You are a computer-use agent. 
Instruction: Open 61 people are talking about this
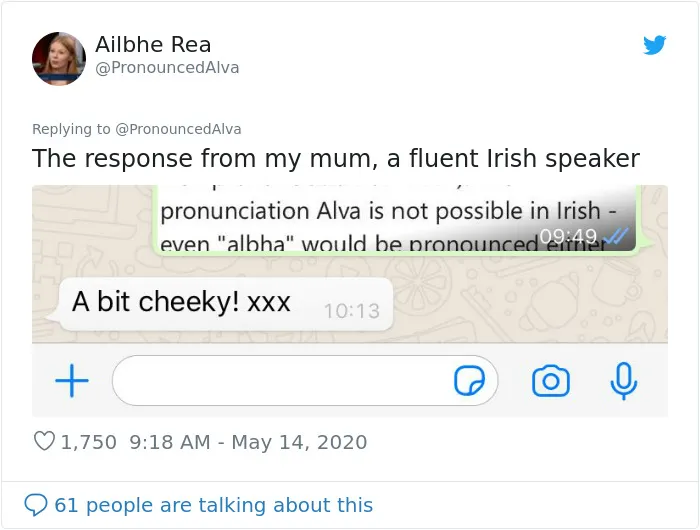(213, 505)
